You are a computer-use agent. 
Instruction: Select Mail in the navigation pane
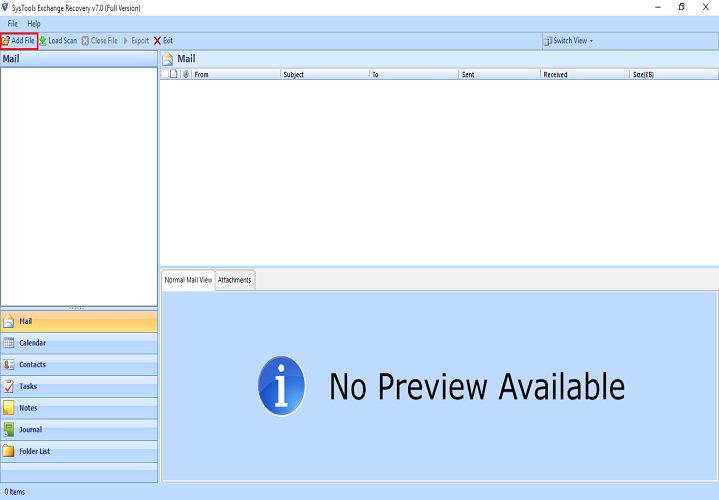[79, 322]
